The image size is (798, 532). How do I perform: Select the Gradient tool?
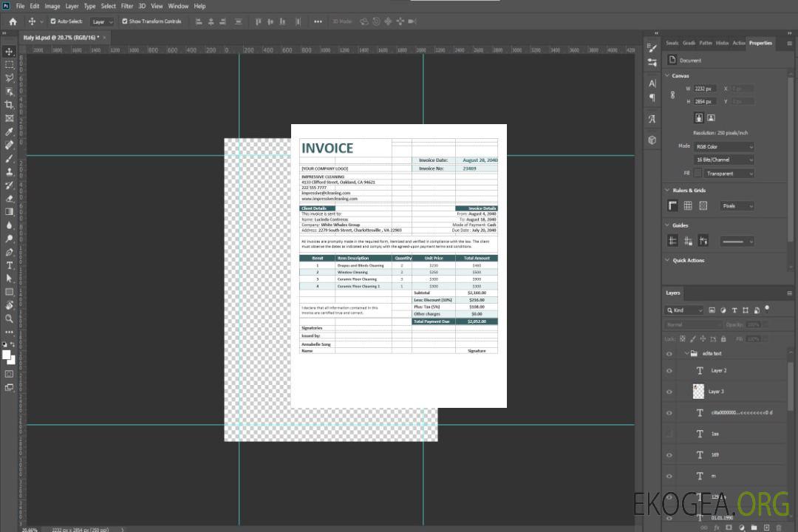pos(9,212)
